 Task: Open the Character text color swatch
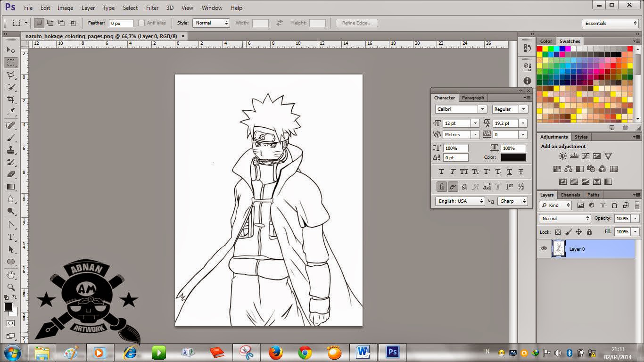[513, 157]
